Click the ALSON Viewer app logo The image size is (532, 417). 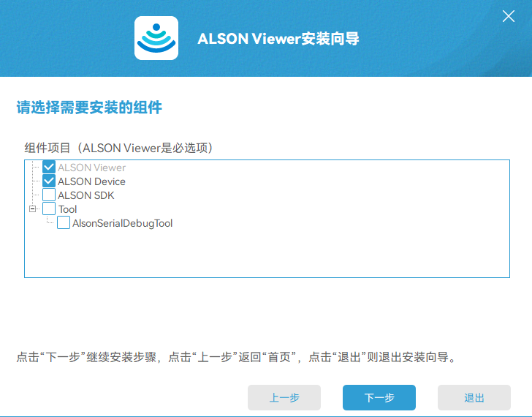pyautogui.click(x=156, y=38)
